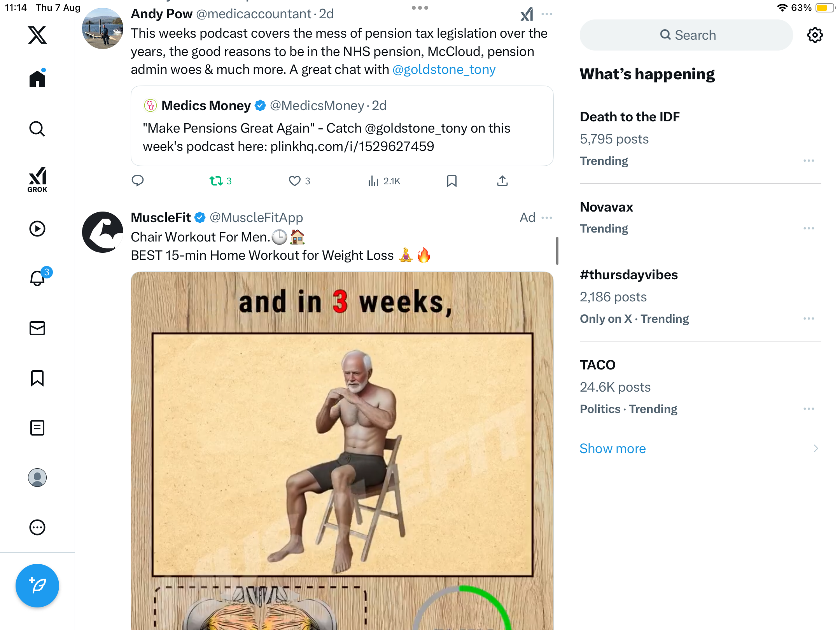The height and width of the screenshot is (630, 840).
Task: Open more options for MuscleFit ad
Action: [547, 218]
